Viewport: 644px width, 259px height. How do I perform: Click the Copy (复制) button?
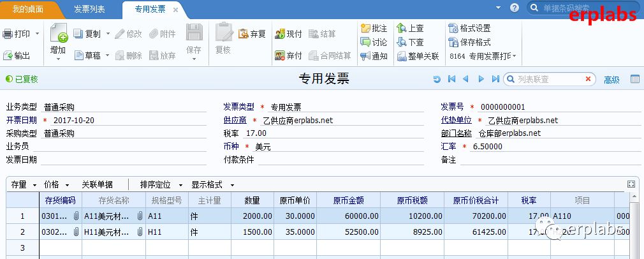[x=87, y=34]
